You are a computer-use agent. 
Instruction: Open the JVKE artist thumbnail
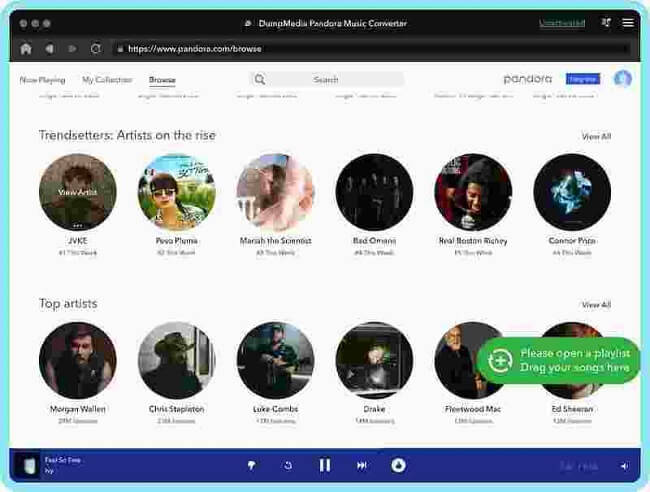point(77,192)
